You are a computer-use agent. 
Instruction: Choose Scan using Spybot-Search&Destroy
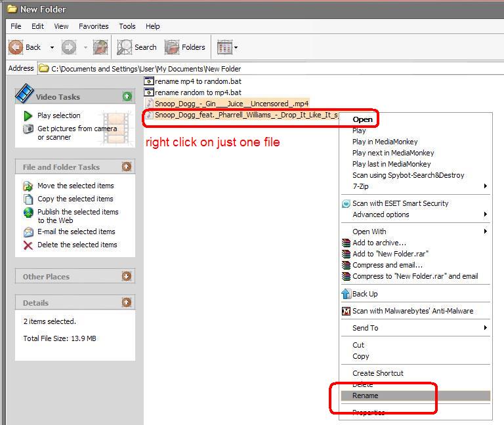408,175
